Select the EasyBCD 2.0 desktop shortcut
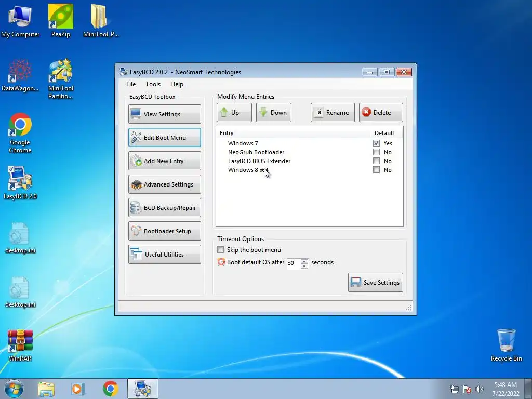Screen dimensions: 532x399 [20, 183]
